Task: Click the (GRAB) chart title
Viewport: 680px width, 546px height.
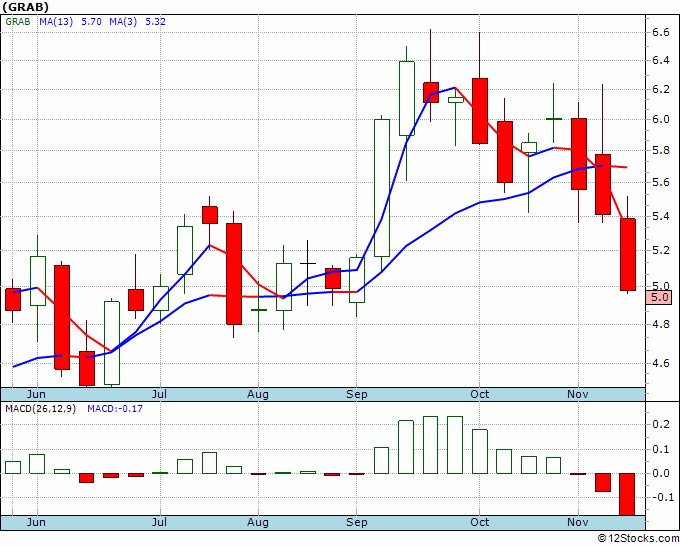Action: 26,7
